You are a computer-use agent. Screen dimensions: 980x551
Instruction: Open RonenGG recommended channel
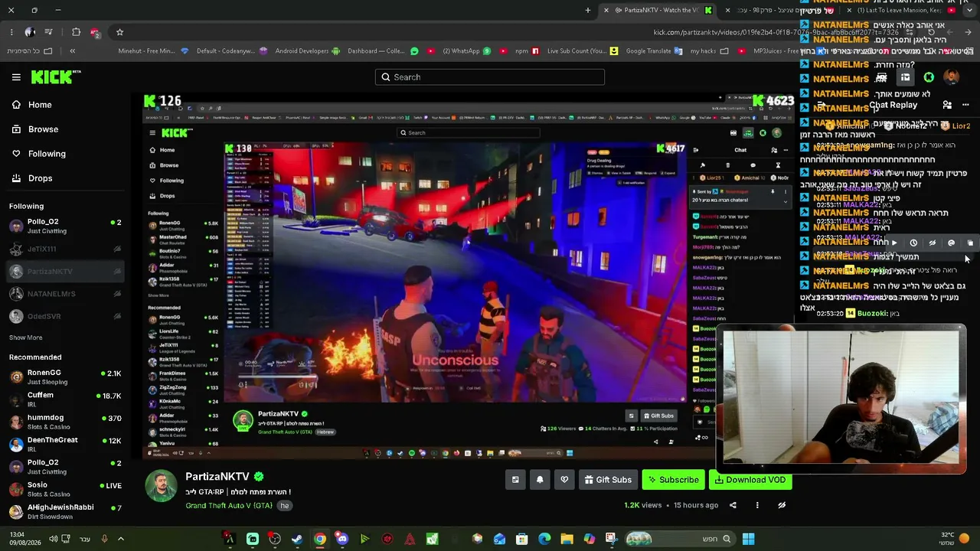click(64, 377)
